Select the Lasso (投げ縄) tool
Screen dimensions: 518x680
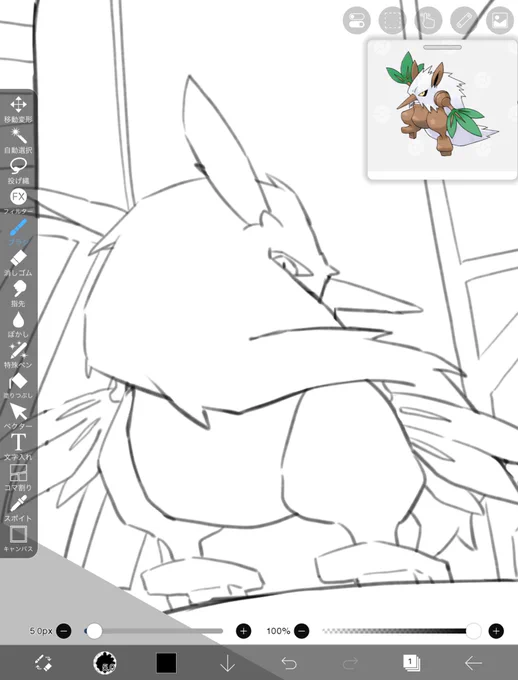[x=18, y=171]
